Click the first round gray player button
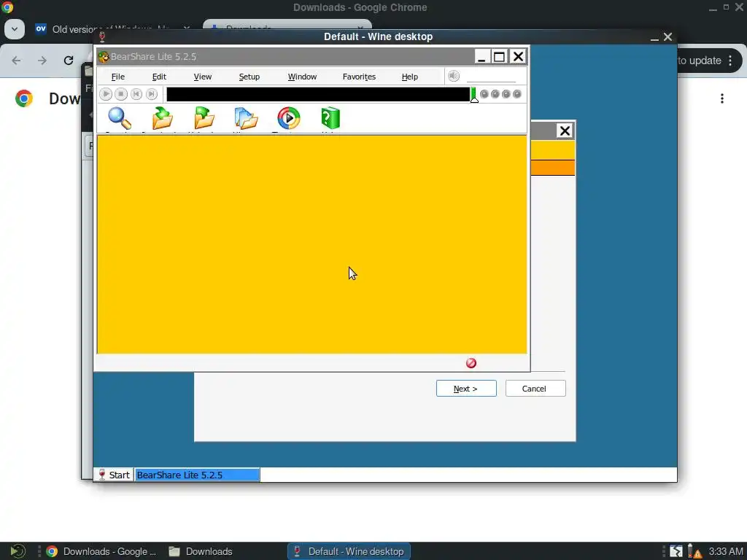747x560 pixels. [x=484, y=94]
